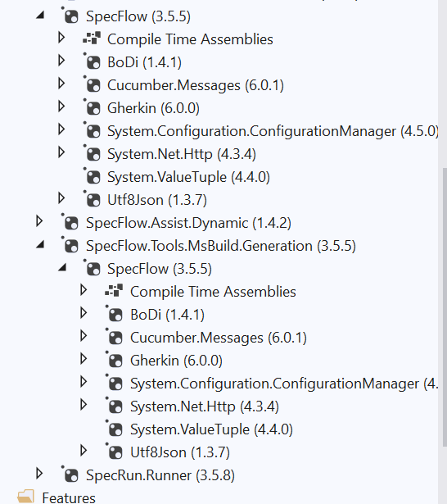The width and height of the screenshot is (447, 504).
Task: Expand Compile Time Assemblies under nested SpecFlow
Action: (84, 290)
